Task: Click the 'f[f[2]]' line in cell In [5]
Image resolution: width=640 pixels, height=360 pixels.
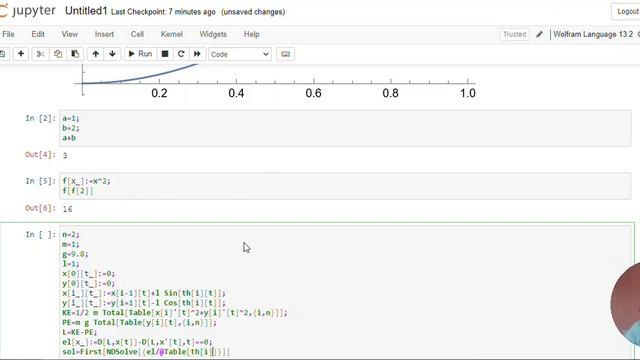Action: [78, 191]
